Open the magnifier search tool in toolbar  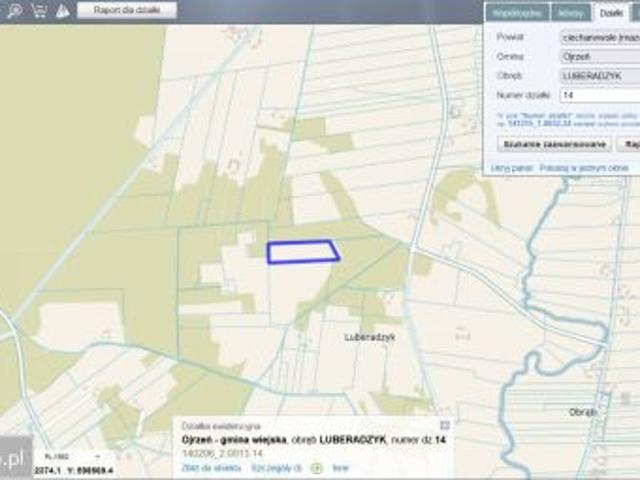coord(15,10)
